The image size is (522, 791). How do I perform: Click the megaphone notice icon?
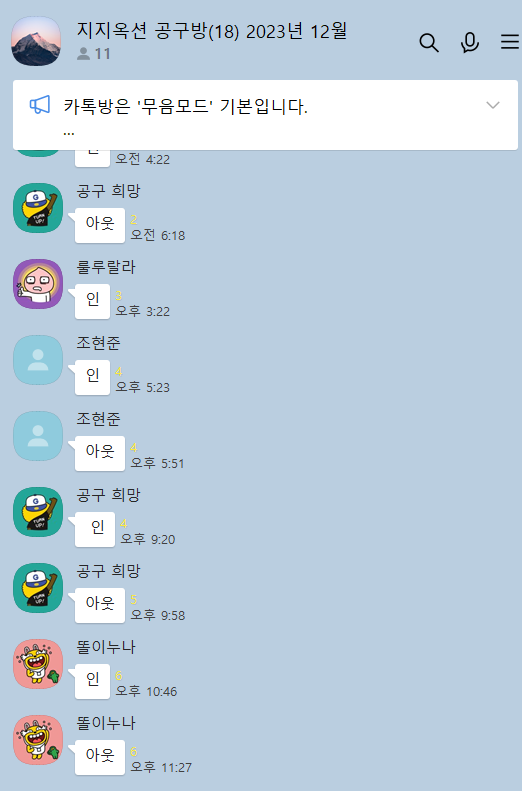[x=40, y=105]
